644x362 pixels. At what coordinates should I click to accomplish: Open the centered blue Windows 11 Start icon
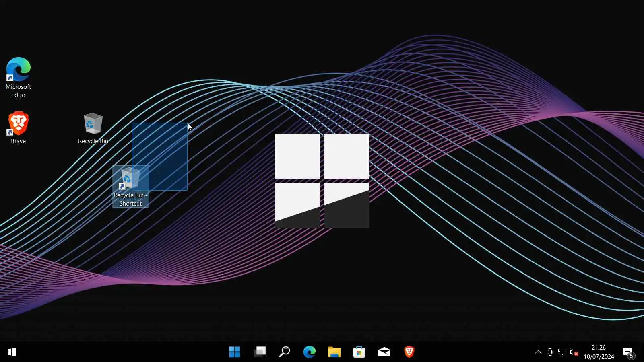click(235, 352)
